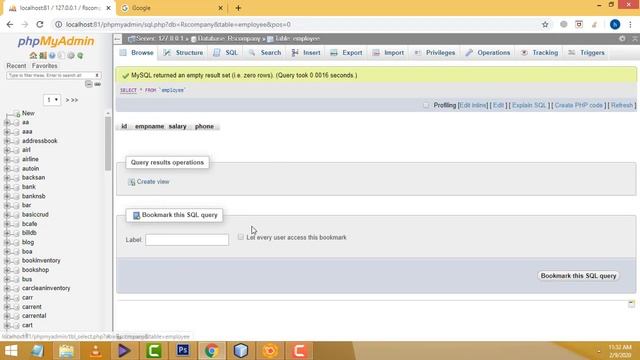
Task: Reload the page in Chrome
Action: [40, 24]
